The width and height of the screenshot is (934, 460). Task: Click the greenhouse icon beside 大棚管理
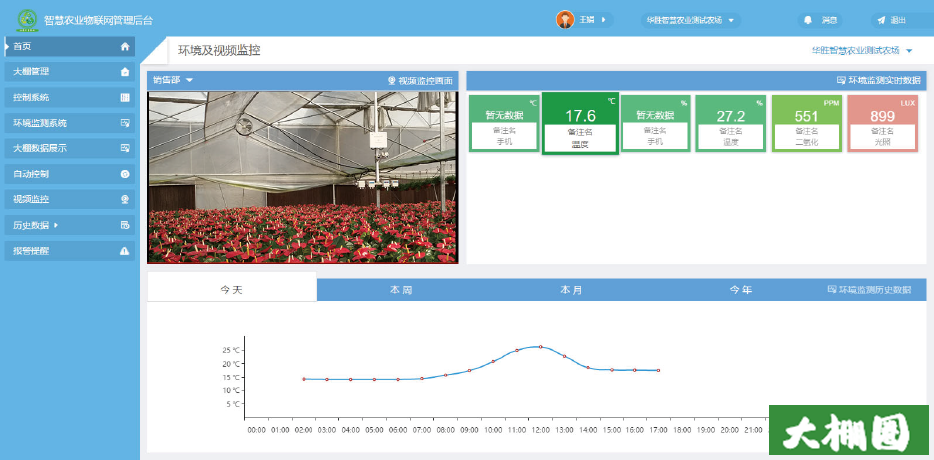[124, 72]
